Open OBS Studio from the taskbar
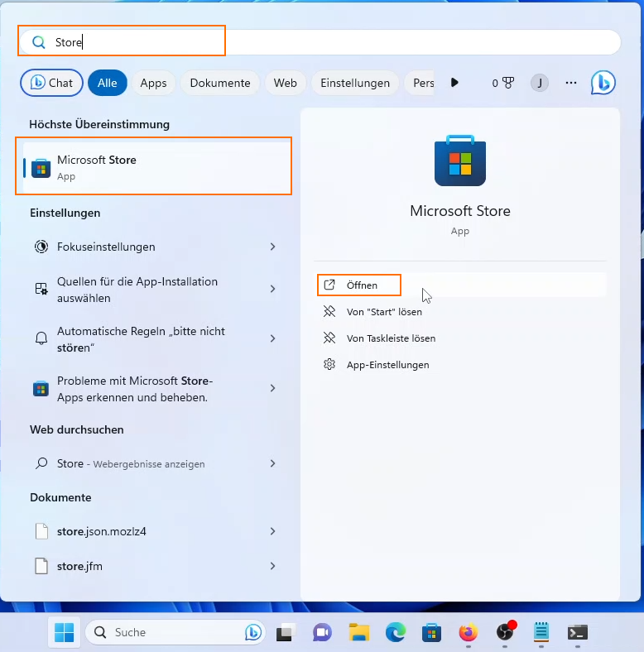The width and height of the screenshot is (644, 652). point(505,632)
